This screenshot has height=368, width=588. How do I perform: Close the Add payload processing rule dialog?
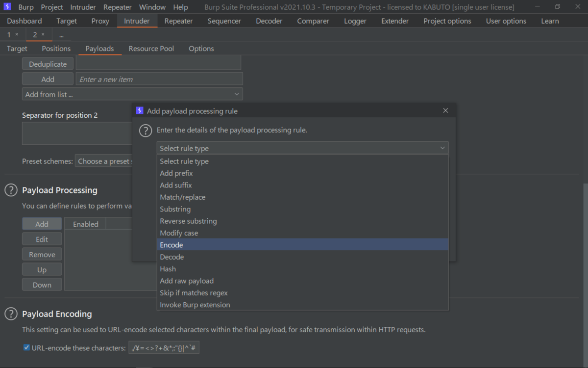[x=445, y=111]
